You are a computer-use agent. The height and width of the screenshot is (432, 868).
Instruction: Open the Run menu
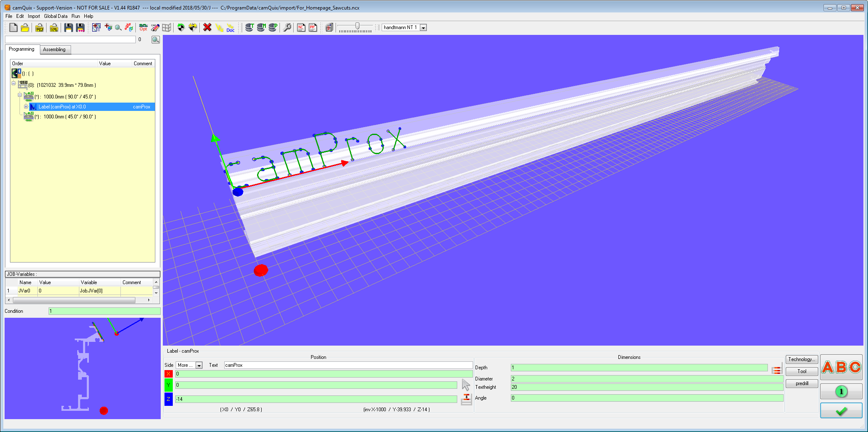pyautogui.click(x=76, y=16)
